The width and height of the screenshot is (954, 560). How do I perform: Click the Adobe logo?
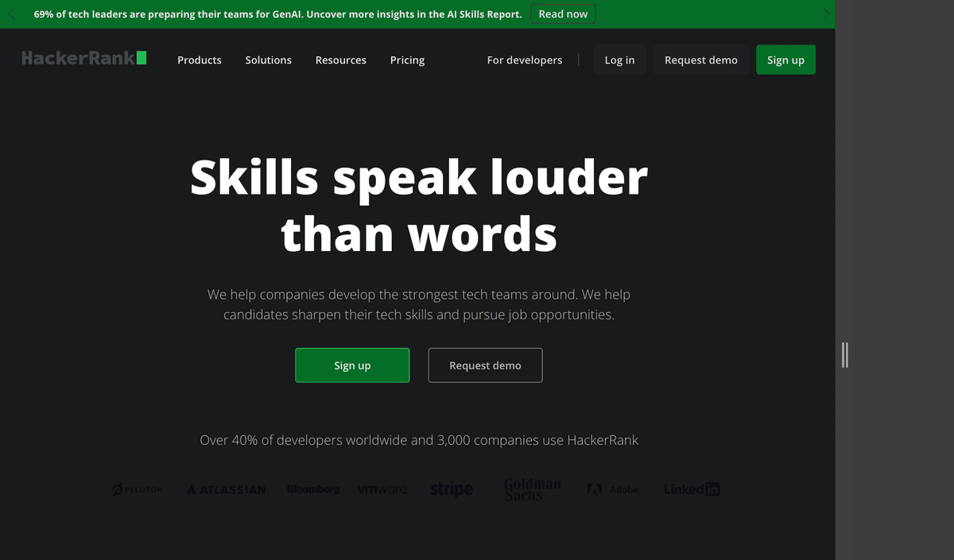pyautogui.click(x=613, y=489)
